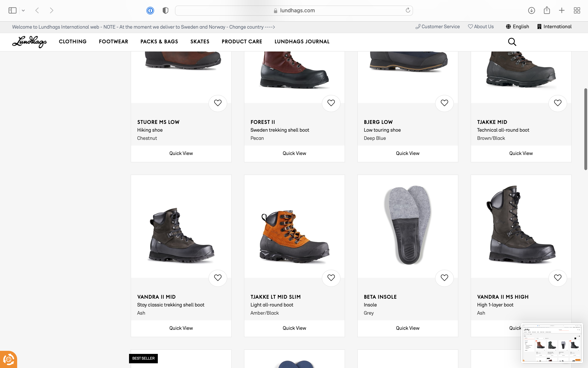Open the Forest II product title
The image size is (588, 368).
[263, 122]
